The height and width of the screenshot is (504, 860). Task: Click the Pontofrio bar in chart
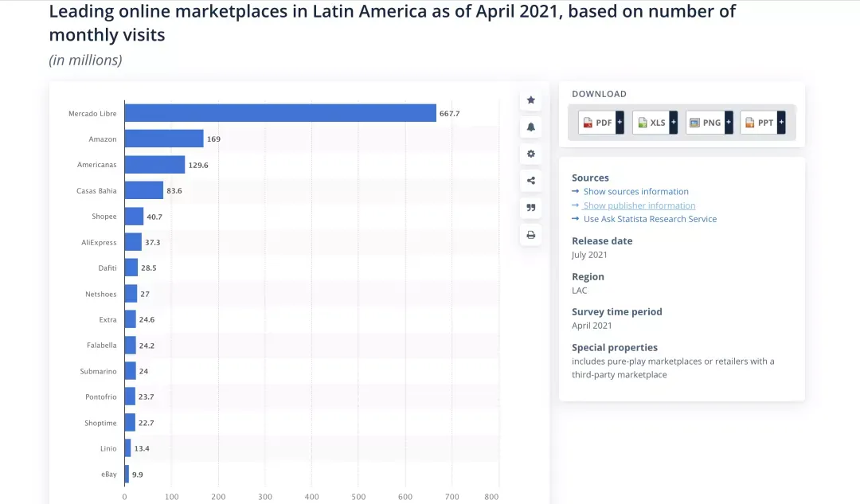coord(131,397)
